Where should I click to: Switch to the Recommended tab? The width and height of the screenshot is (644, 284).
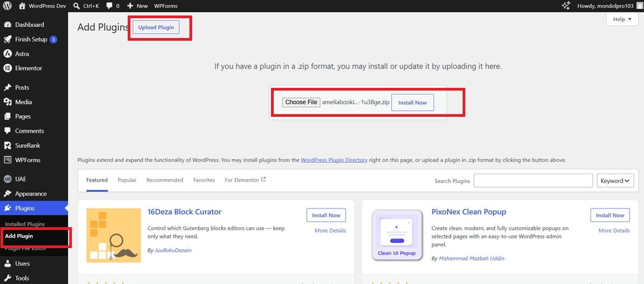tap(165, 180)
